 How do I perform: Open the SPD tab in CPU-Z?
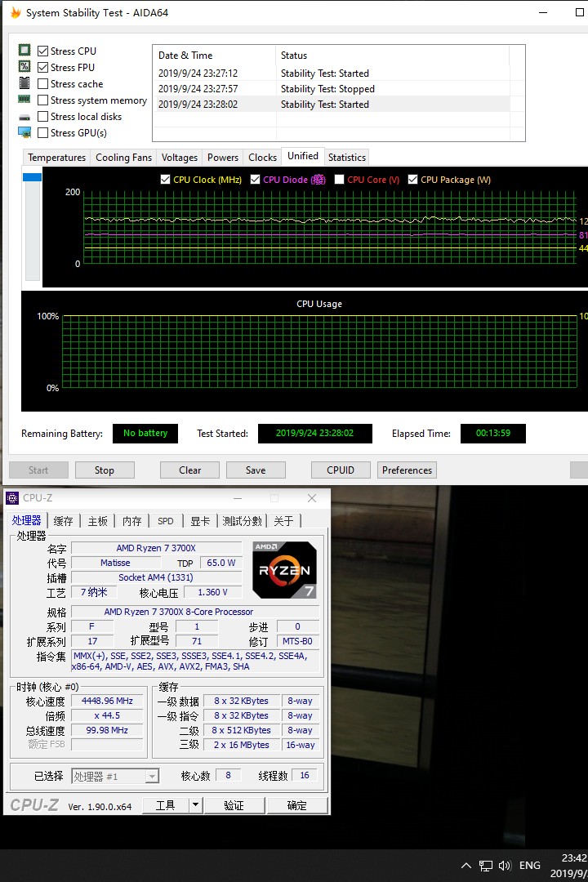[x=166, y=521]
